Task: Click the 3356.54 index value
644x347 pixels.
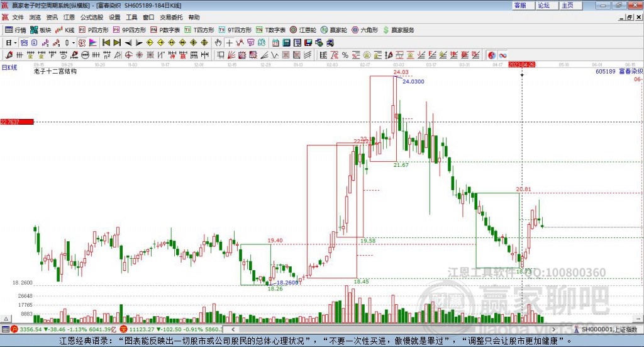Action: tap(31, 329)
